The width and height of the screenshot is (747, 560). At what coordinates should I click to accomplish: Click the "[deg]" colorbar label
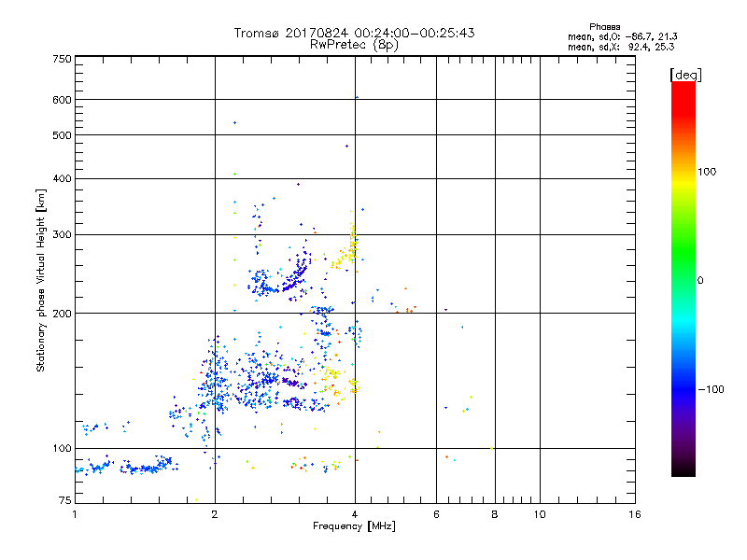tap(685, 75)
